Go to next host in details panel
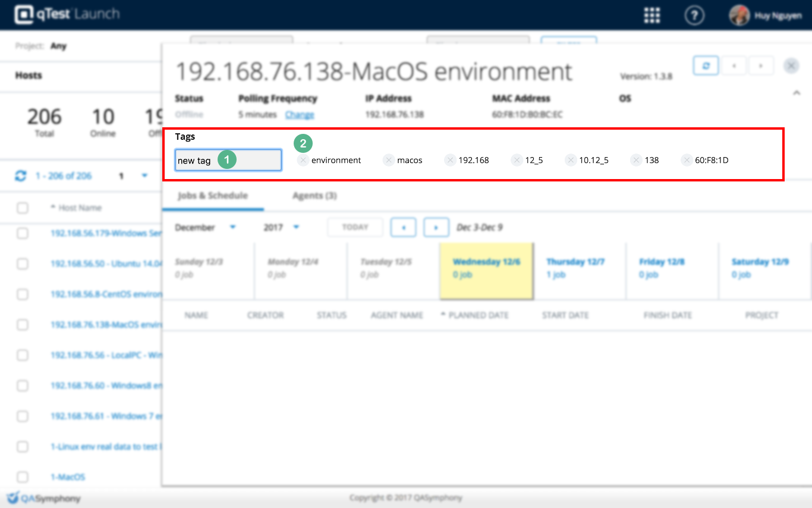Screen dimensions: 812x508 point(761,66)
